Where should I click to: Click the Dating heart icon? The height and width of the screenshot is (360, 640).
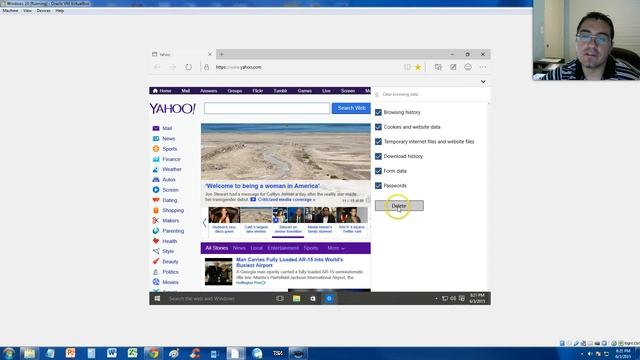[156, 200]
